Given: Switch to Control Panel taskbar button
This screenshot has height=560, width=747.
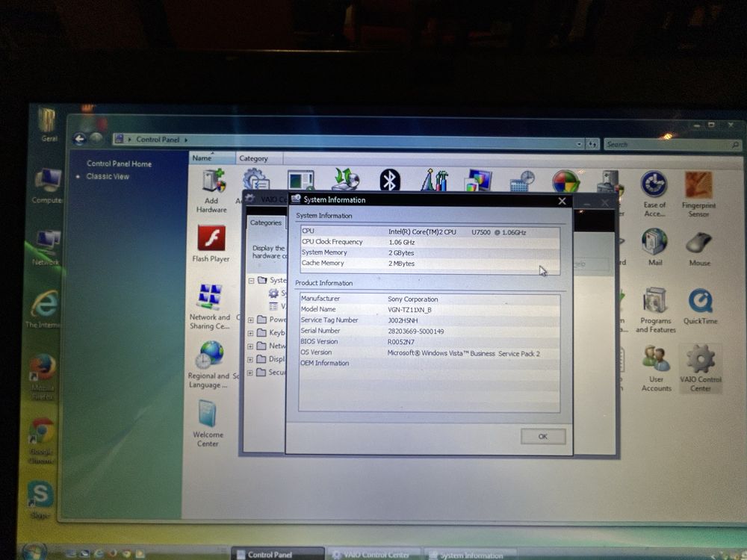Looking at the screenshot, I should (x=278, y=554).
